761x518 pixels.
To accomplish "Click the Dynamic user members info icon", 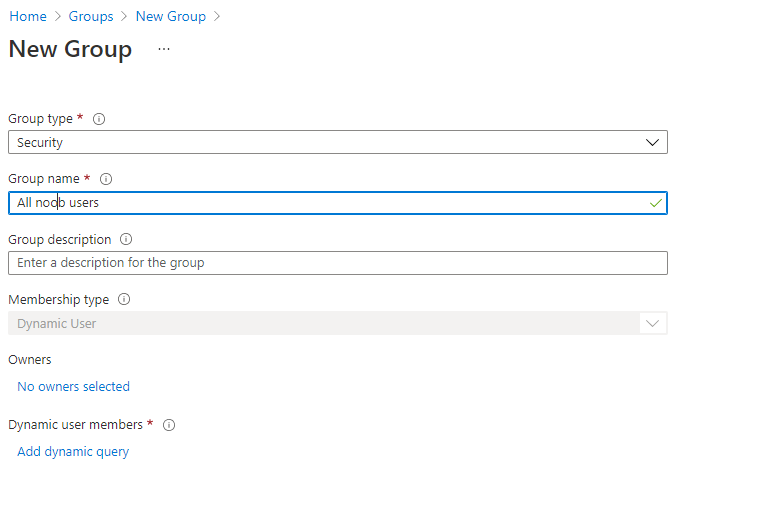I will [x=169, y=425].
